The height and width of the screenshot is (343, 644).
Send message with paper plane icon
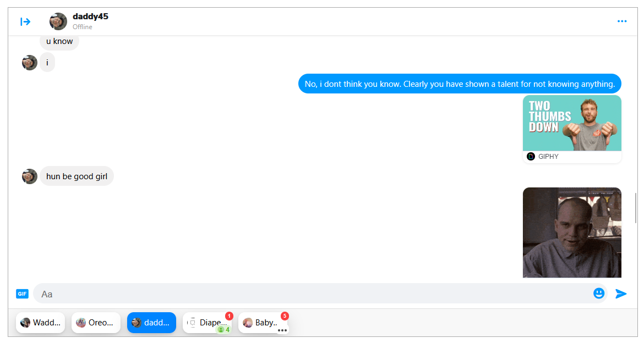point(621,294)
